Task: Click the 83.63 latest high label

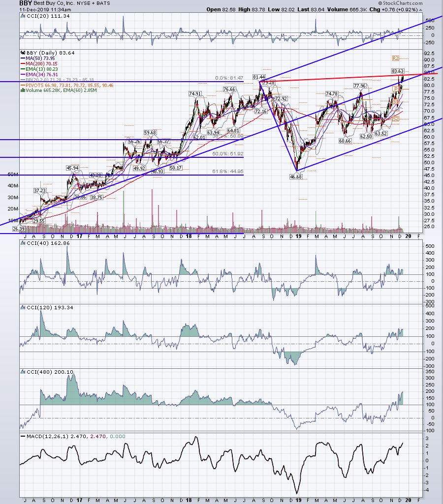Action: coord(398,71)
